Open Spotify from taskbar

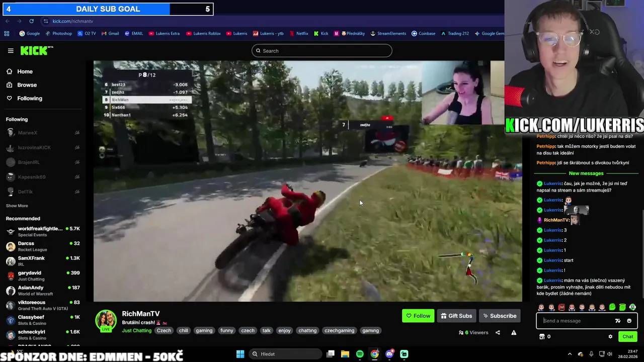(360, 354)
